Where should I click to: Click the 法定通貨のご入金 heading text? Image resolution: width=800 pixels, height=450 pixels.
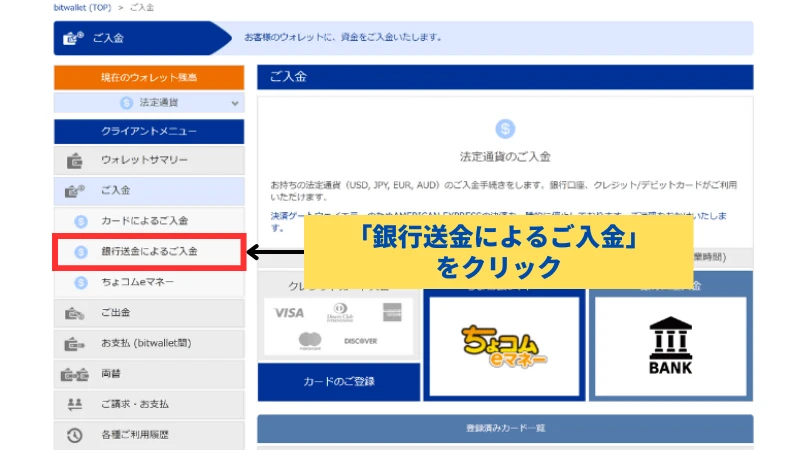click(505, 157)
